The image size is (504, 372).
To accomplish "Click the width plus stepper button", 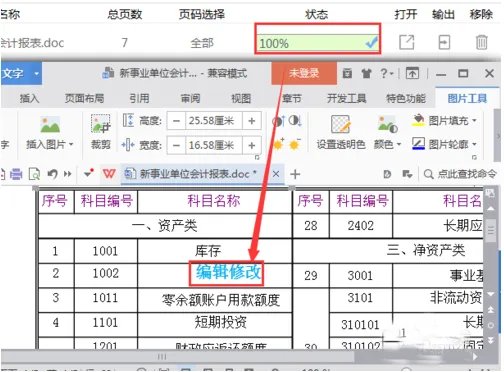I will (x=252, y=145).
